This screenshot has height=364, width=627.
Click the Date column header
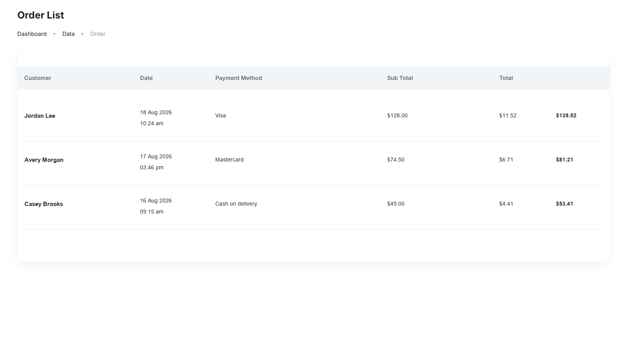tap(146, 78)
